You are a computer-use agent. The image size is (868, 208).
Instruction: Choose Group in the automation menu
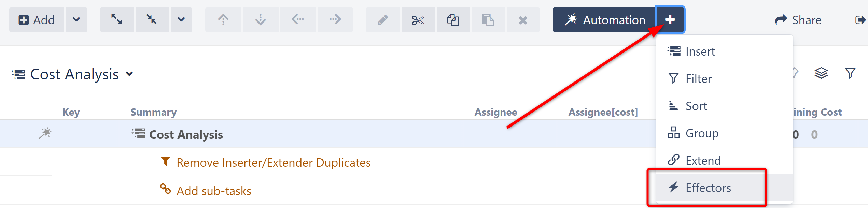pyautogui.click(x=702, y=133)
